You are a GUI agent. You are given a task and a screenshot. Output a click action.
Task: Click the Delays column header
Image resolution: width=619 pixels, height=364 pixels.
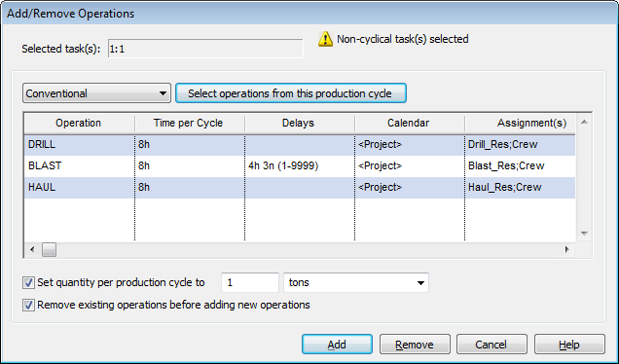[x=299, y=124]
